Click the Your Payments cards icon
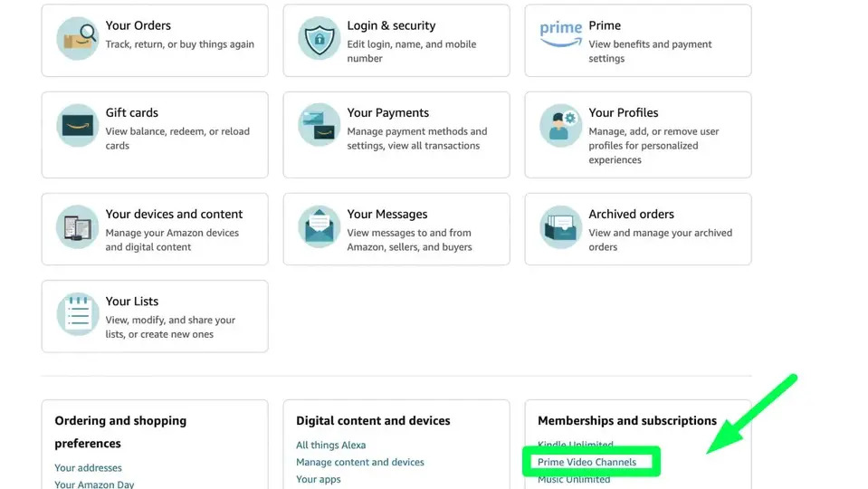868x489 pixels. (x=320, y=125)
